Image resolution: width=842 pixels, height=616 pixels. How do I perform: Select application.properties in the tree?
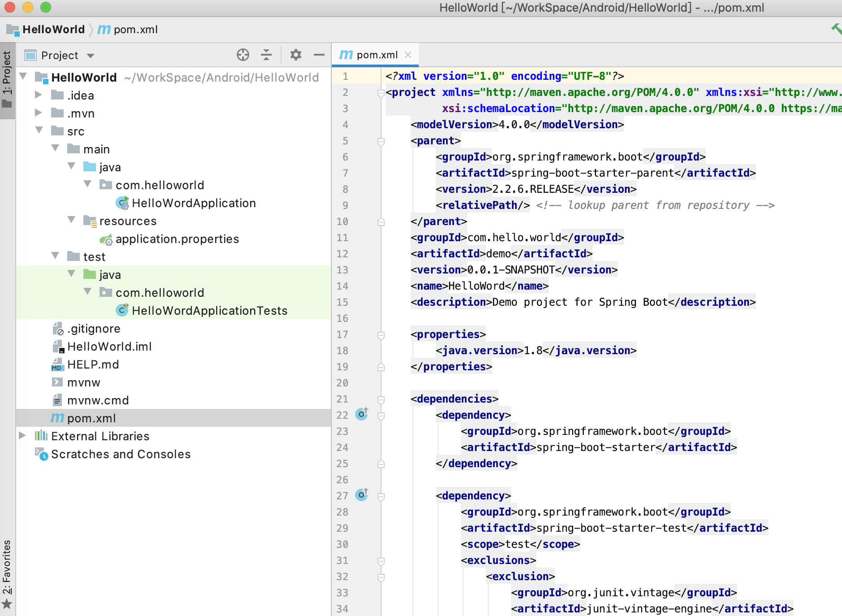point(177,239)
